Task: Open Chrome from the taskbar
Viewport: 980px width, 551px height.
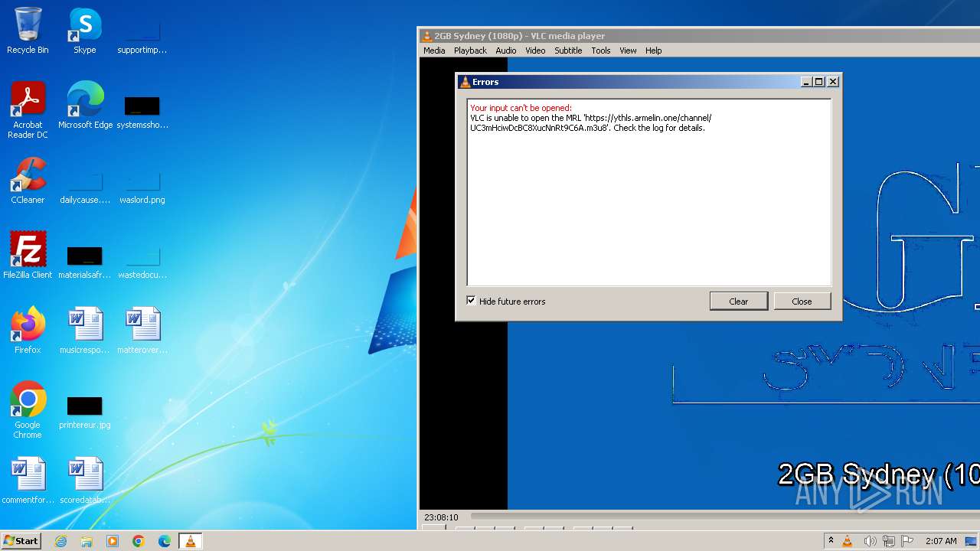Action: 139,541
